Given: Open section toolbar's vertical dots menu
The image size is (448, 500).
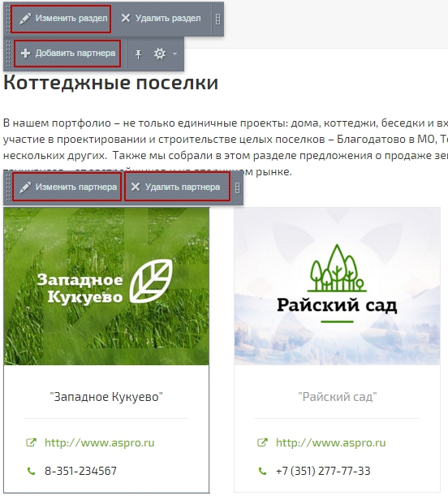Looking at the screenshot, I should 218,19.
